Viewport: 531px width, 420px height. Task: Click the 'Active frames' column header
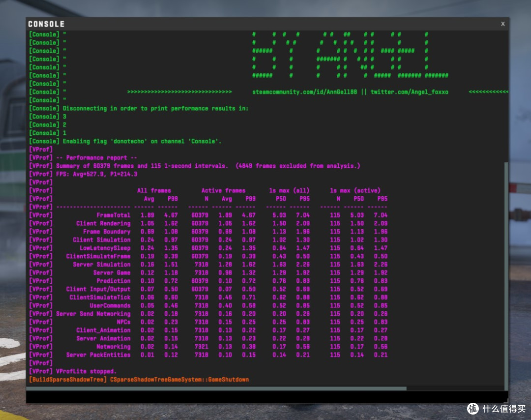tap(223, 190)
